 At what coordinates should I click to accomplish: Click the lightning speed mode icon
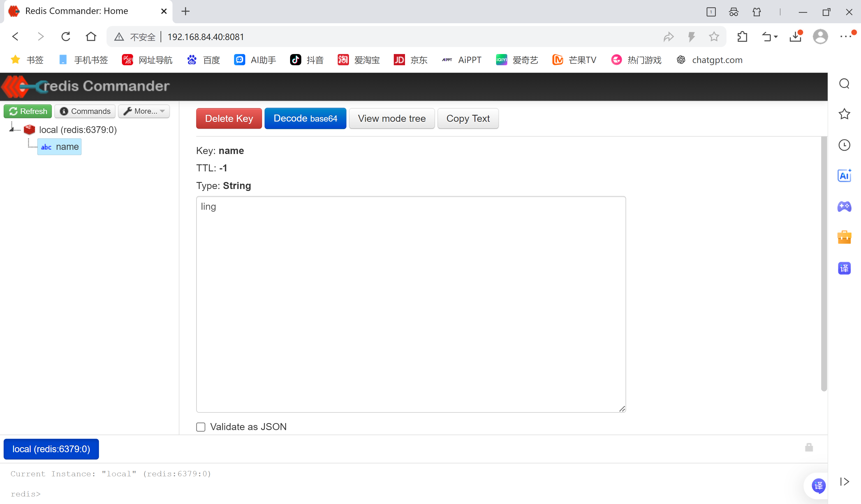click(x=691, y=37)
